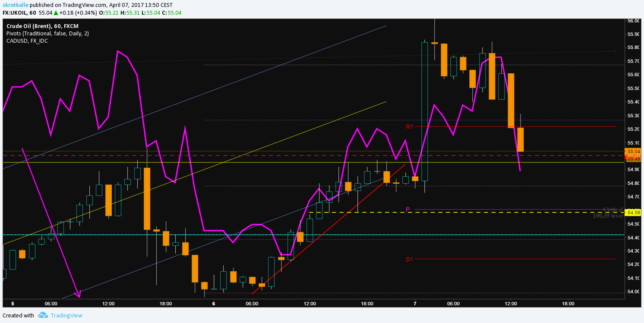Click the O:55.21 open value
This screenshot has height=323, width=644.
[x=109, y=13]
